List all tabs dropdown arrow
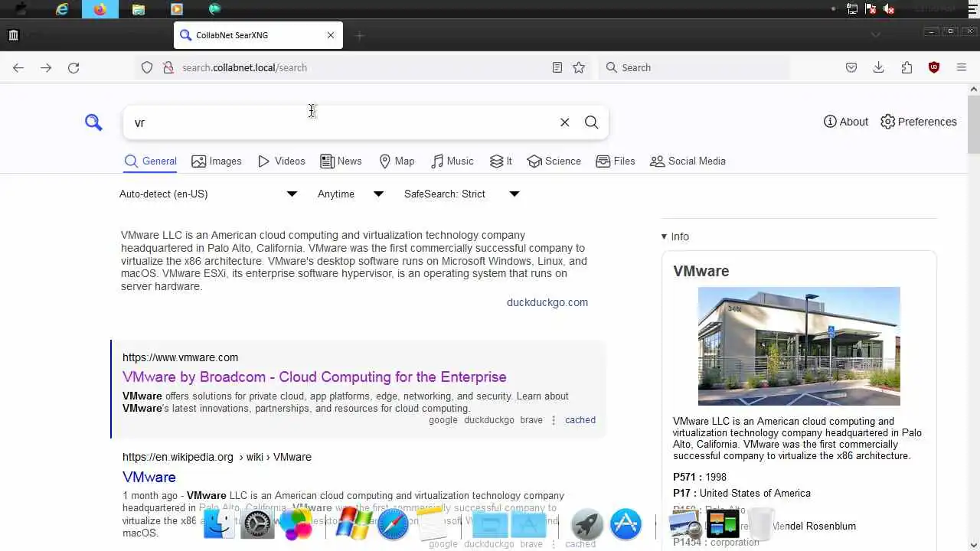 (x=876, y=34)
